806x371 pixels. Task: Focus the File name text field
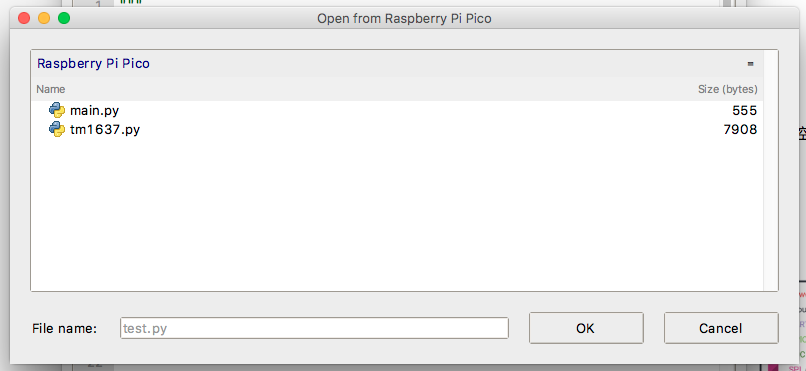coord(314,328)
